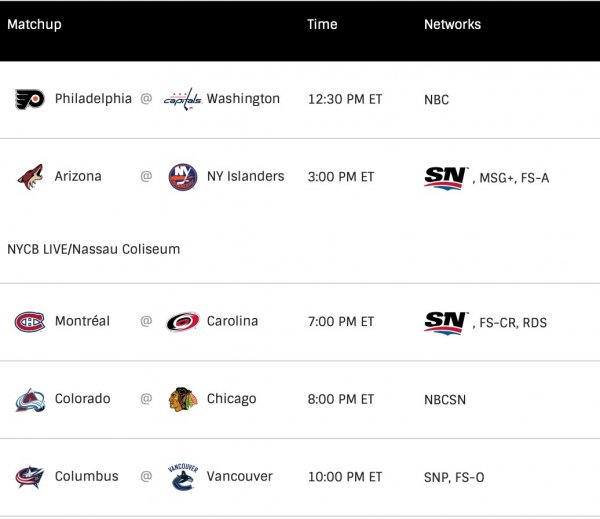Click the Time column header
The image size is (600, 519).
point(322,24)
